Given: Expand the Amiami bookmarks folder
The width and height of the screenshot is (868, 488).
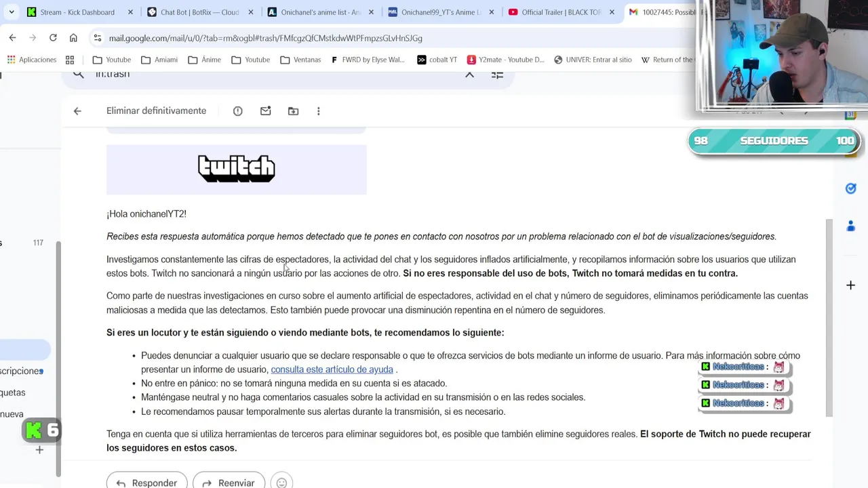Looking at the screenshot, I should pyautogui.click(x=159, y=60).
